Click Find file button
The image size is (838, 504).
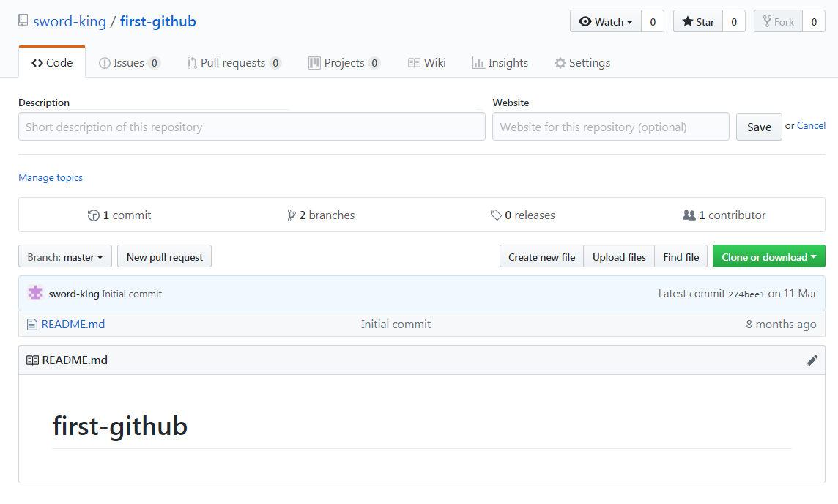pos(681,256)
